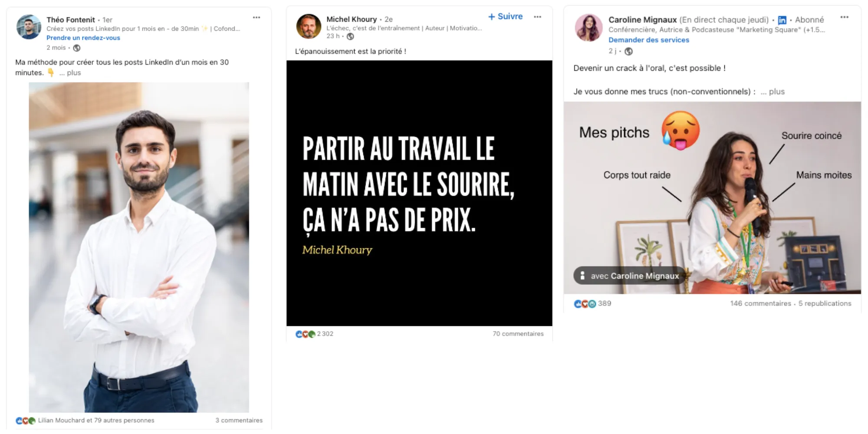868x434 pixels.
Task: Open the three-dot menu on Michel Khoury's post
Action: click(537, 17)
